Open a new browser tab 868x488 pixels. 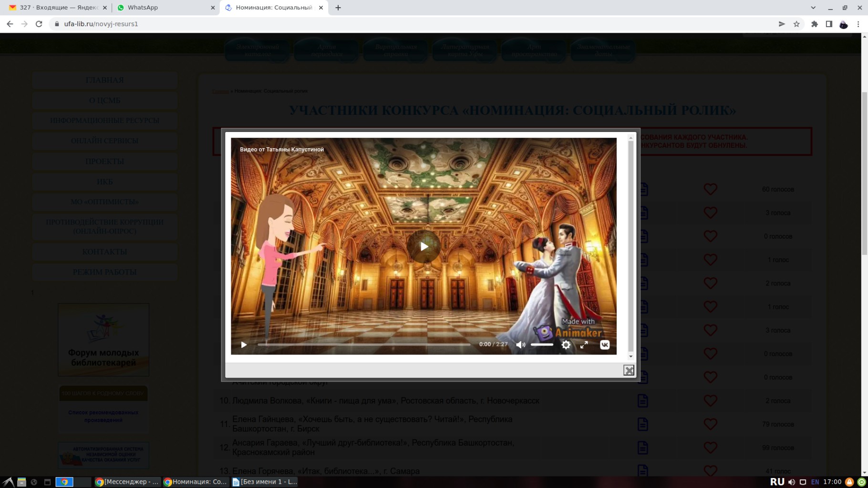click(338, 8)
